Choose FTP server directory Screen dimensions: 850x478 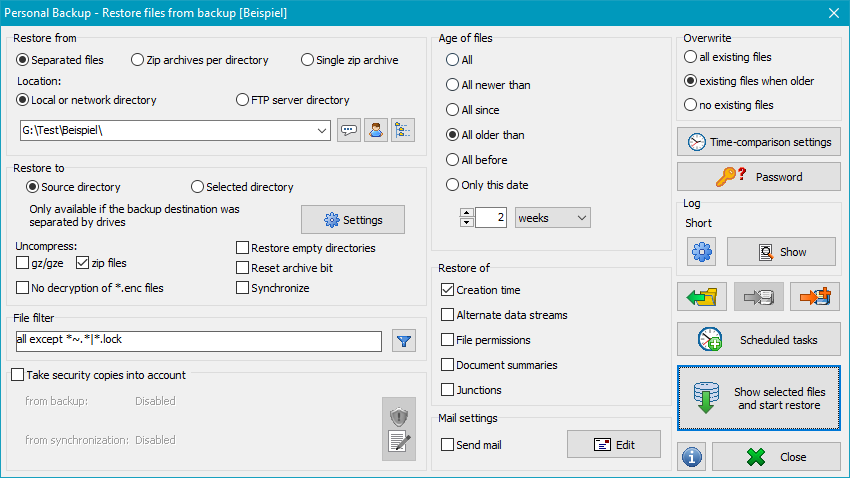tap(293, 100)
